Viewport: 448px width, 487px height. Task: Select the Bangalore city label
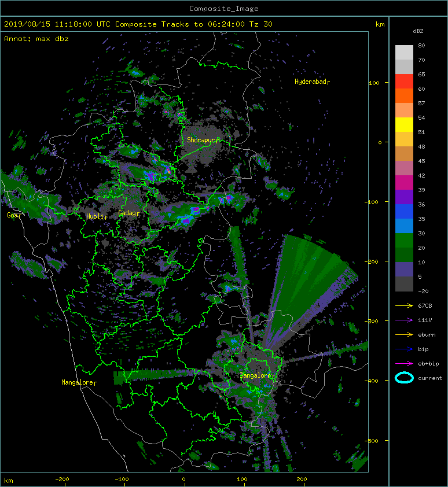click(258, 375)
